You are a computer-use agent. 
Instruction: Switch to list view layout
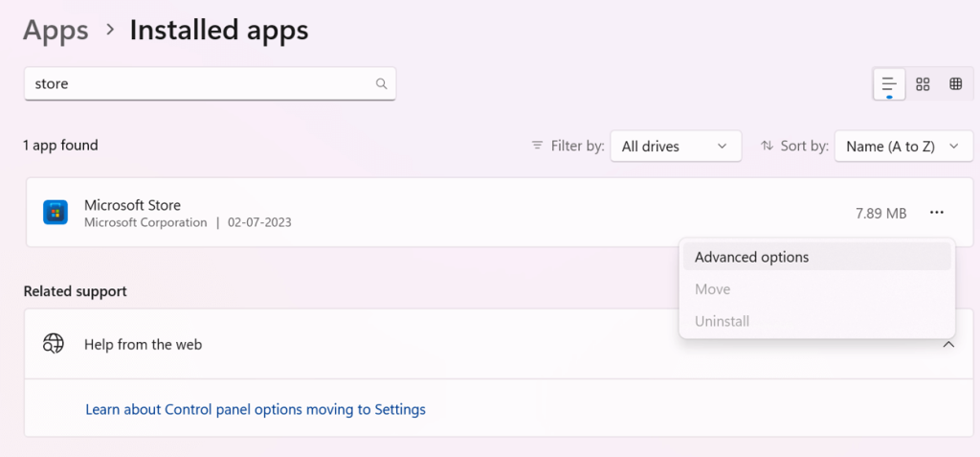point(889,84)
